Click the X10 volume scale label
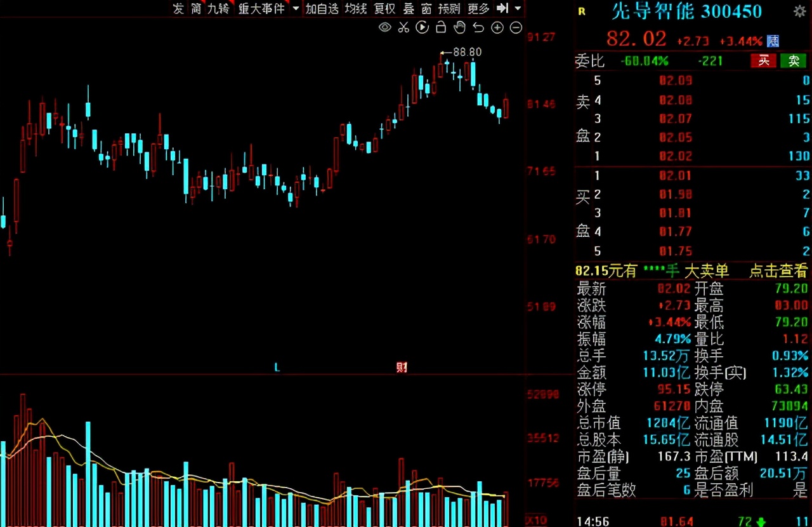 [x=537, y=520]
